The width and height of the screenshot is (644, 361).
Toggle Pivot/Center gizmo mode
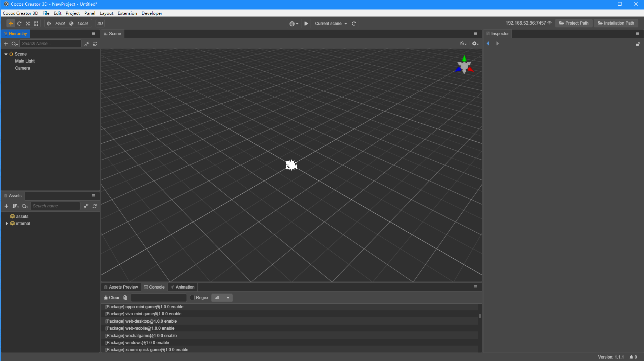pyautogui.click(x=56, y=24)
